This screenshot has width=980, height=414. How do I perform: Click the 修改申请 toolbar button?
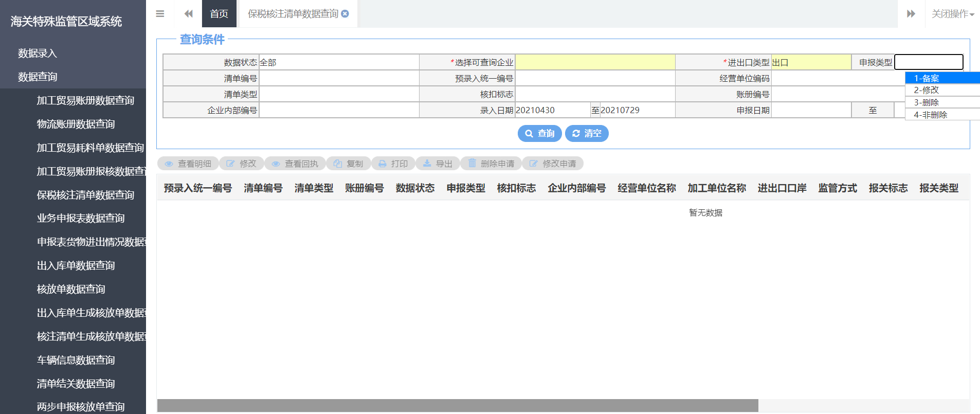pyautogui.click(x=553, y=164)
